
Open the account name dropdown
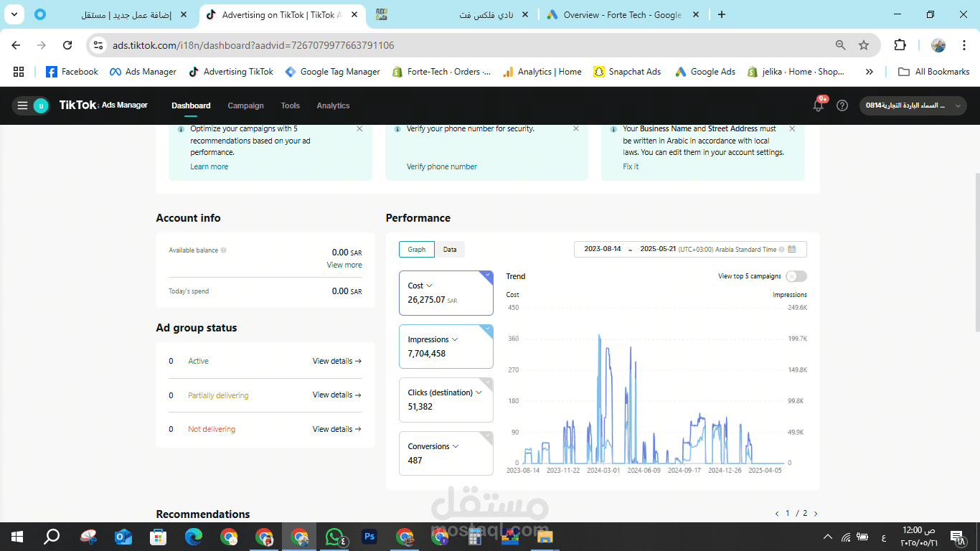(913, 105)
